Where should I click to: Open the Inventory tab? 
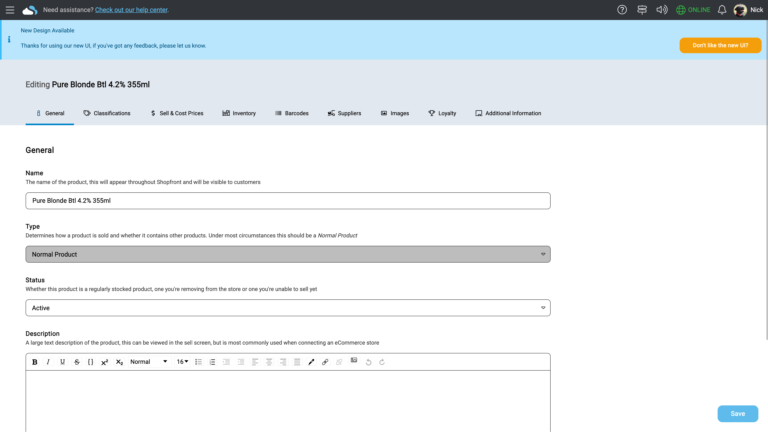pyautogui.click(x=239, y=113)
